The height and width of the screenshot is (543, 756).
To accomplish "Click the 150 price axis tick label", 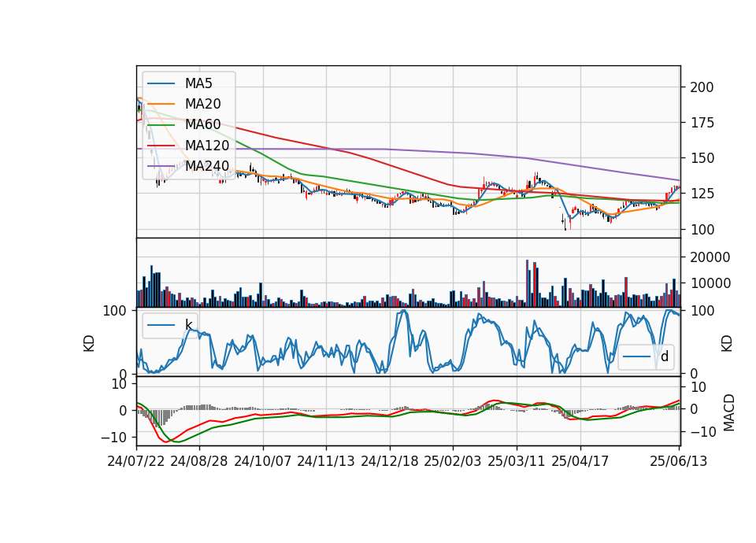I will tap(702, 158).
